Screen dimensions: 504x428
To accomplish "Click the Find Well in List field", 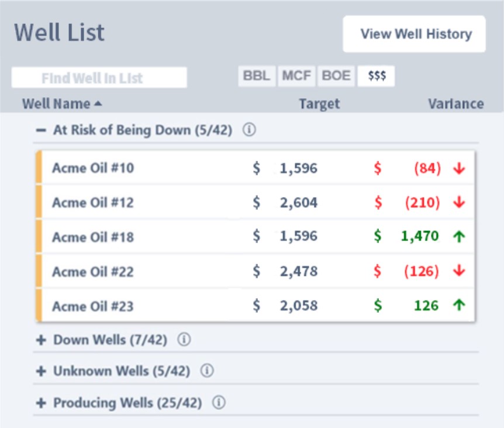I will pos(99,78).
